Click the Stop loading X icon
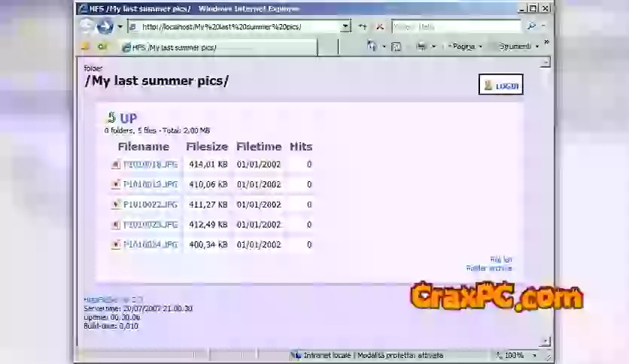 (x=380, y=27)
